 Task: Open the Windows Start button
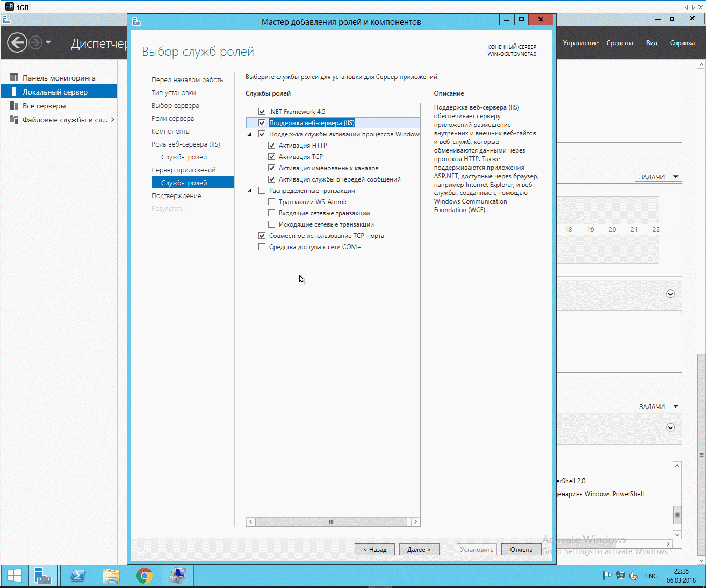(x=15, y=576)
